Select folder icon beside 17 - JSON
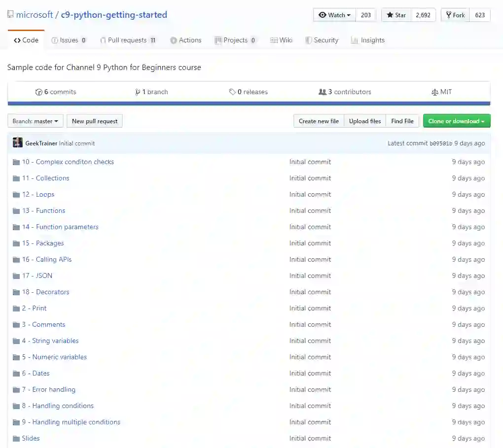The width and height of the screenshot is (503, 448). click(x=16, y=276)
